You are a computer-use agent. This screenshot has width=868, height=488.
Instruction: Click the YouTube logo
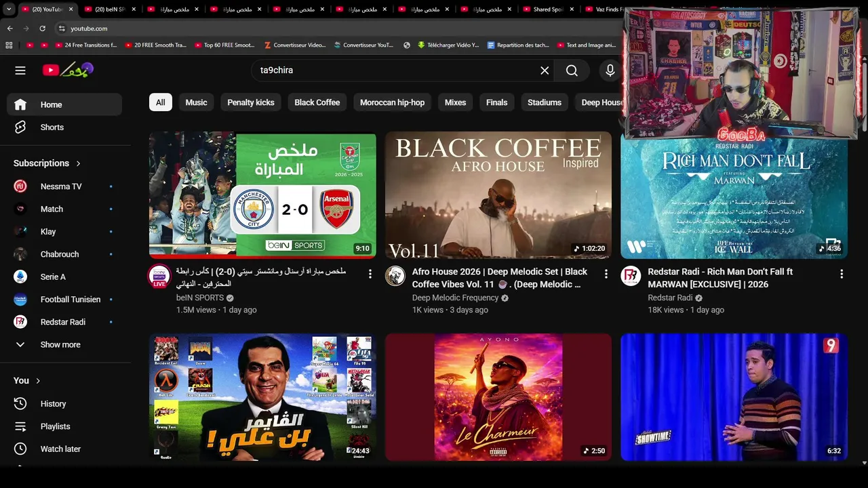(68, 70)
